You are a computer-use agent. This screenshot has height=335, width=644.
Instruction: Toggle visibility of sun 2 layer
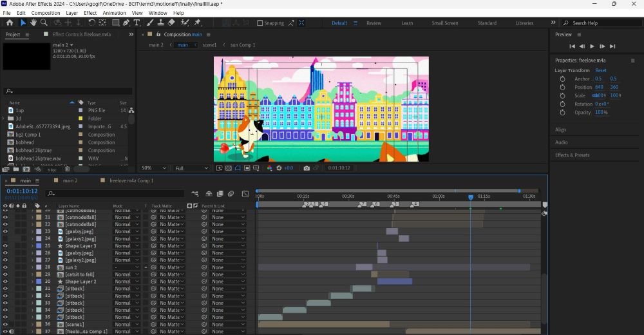pyautogui.click(x=5, y=267)
